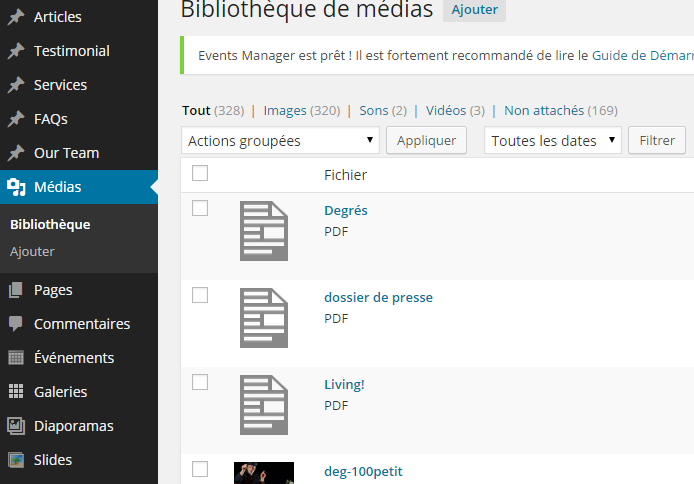Filter media by Images (320)
This screenshot has height=484, width=694.
coord(302,111)
